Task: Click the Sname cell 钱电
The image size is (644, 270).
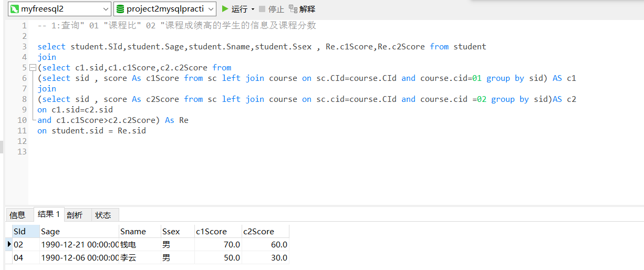Action: [140, 244]
